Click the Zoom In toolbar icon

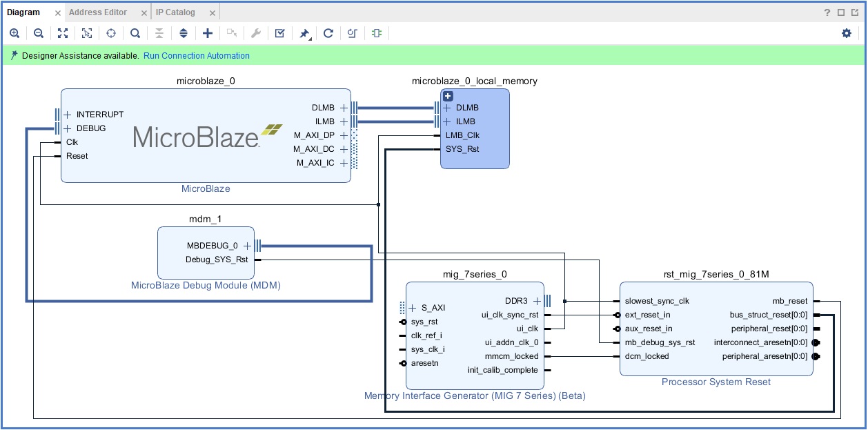click(14, 33)
